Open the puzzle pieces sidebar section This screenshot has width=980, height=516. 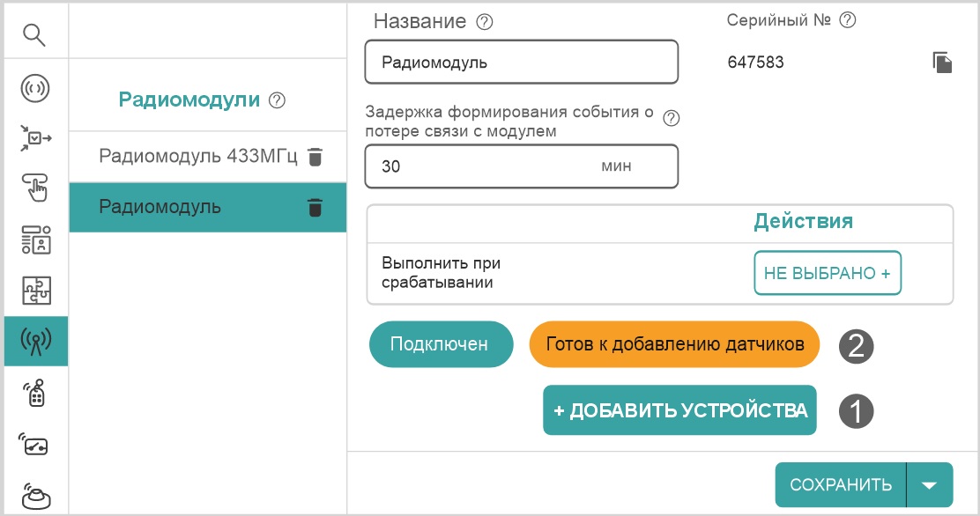(35, 291)
